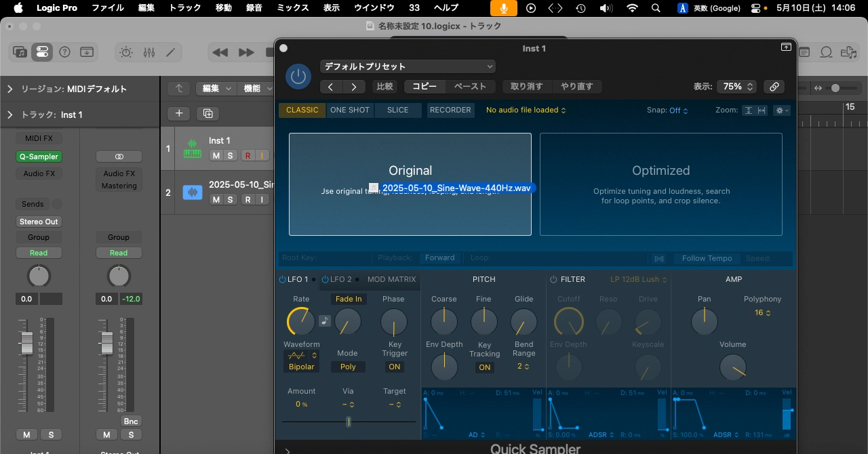
Task: Click the vertical zoom icon in Quick Sampler
Action: pyautogui.click(x=748, y=110)
